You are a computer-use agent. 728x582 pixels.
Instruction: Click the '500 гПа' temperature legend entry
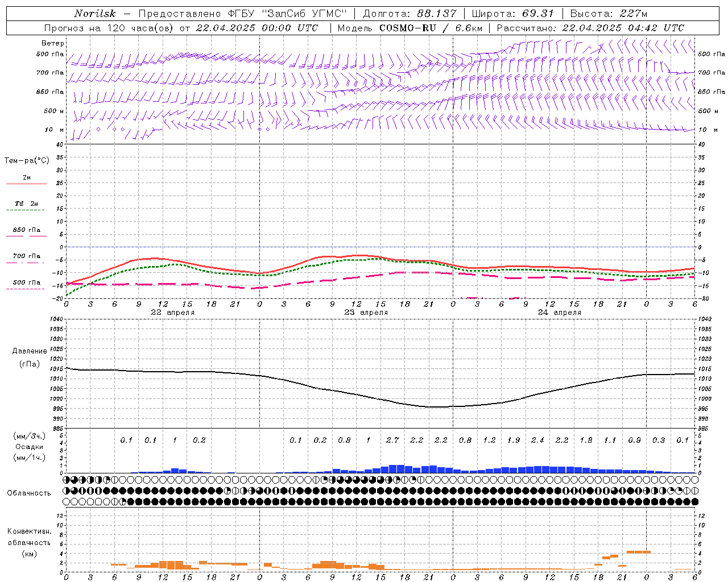(x=27, y=282)
